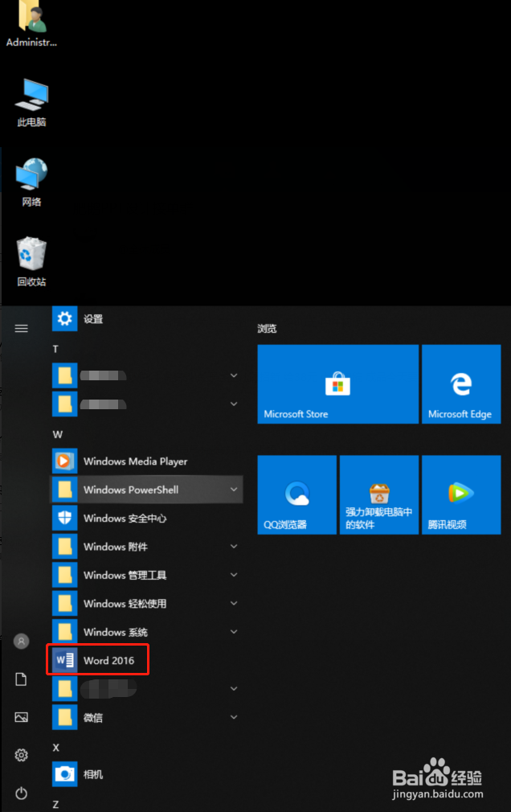Select the Word 2016 label
The width and height of the screenshot is (511, 812).
pos(108,661)
